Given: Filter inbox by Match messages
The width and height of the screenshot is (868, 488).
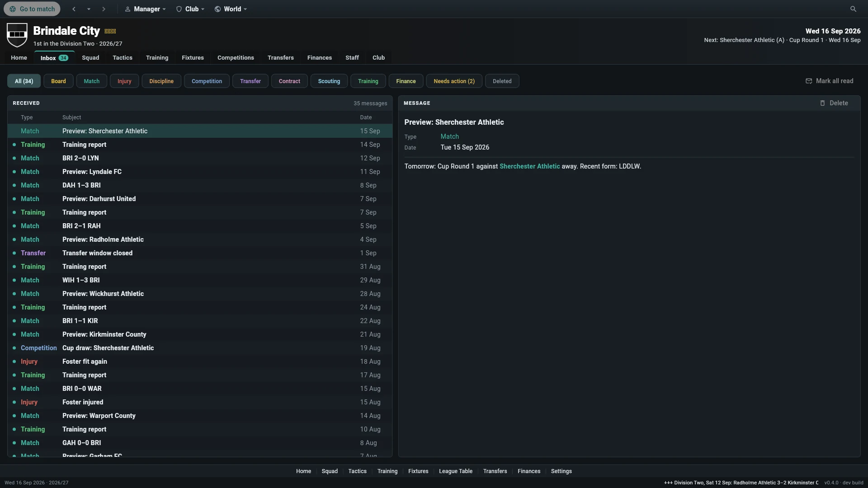Looking at the screenshot, I should [91, 81].
